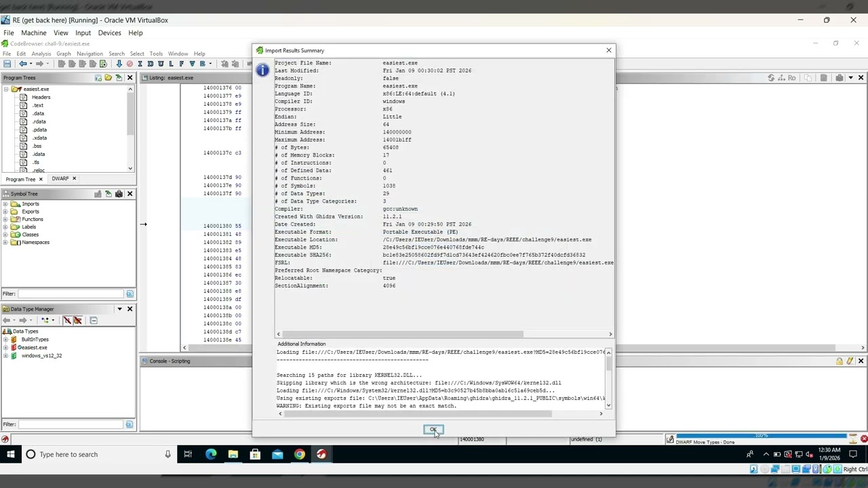Image resolution: width=868 pixels, height=488 pixels.
Task: Switch to the DWARF tab
Action: pos(60,179)
